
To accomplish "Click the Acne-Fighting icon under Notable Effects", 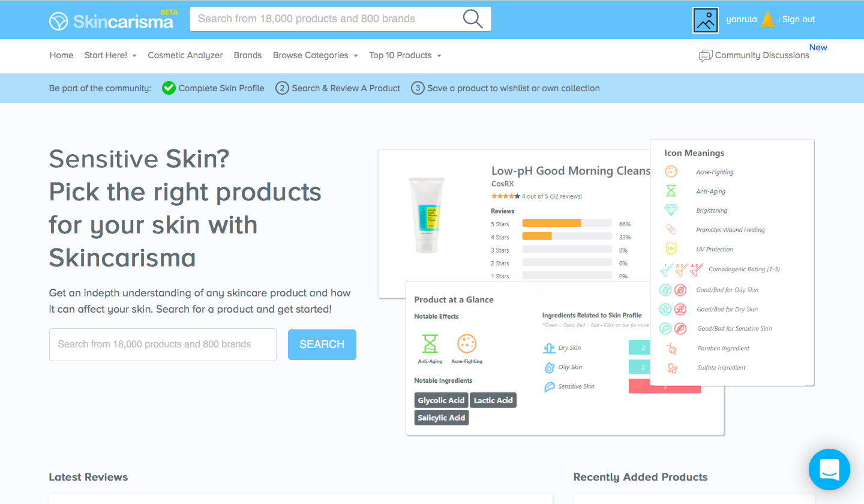I will click(466, 344).
